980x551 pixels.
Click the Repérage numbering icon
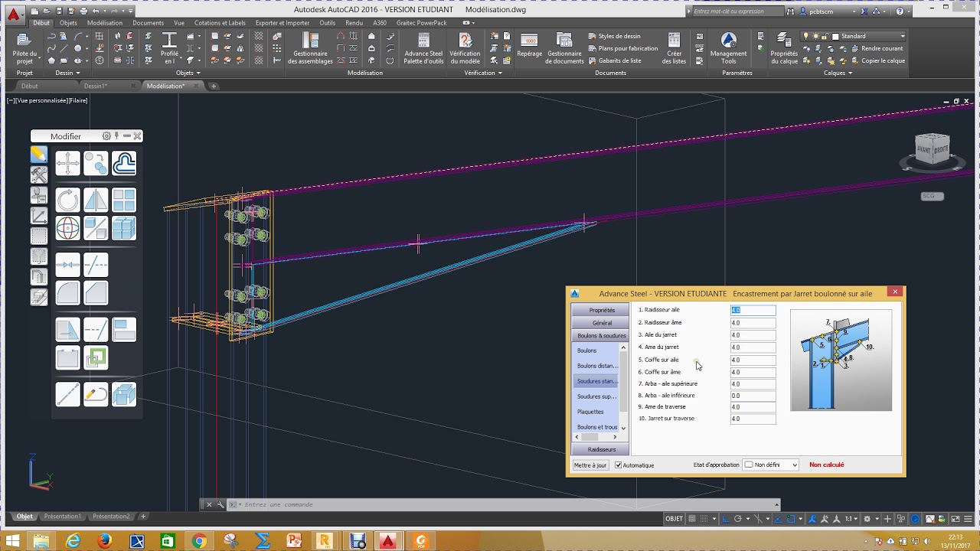click(x=529, y=41)
